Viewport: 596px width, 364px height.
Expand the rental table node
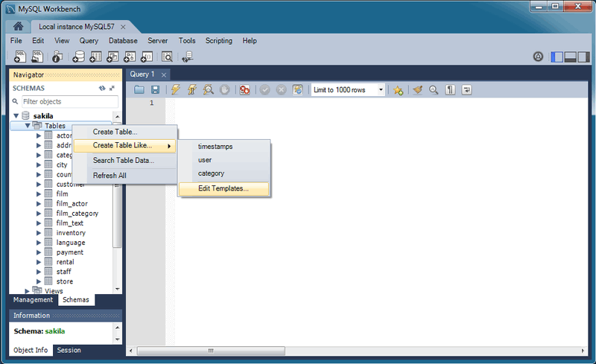(39, 262)
